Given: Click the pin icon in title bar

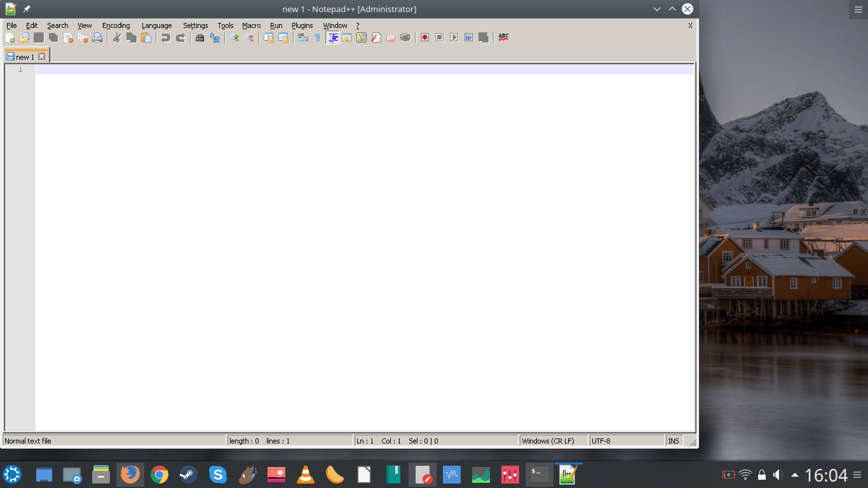Looking at the screenshot, I should pos(27,9).
